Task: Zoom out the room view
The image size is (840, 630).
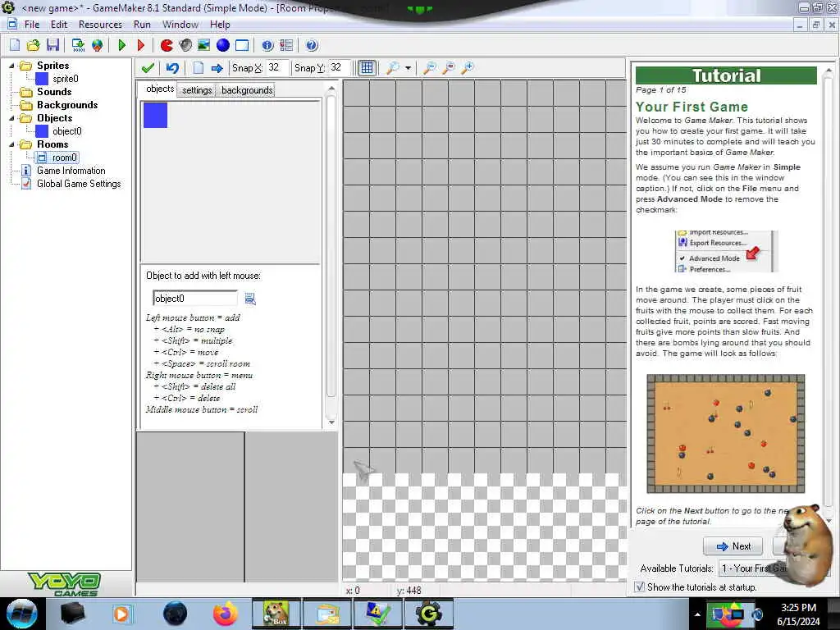Action: tap(430, 68)
